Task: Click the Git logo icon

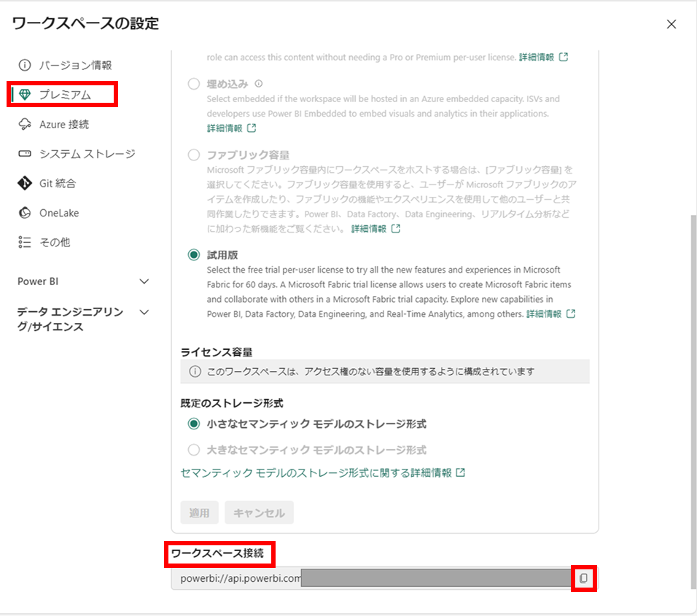Action: point(25,183)
